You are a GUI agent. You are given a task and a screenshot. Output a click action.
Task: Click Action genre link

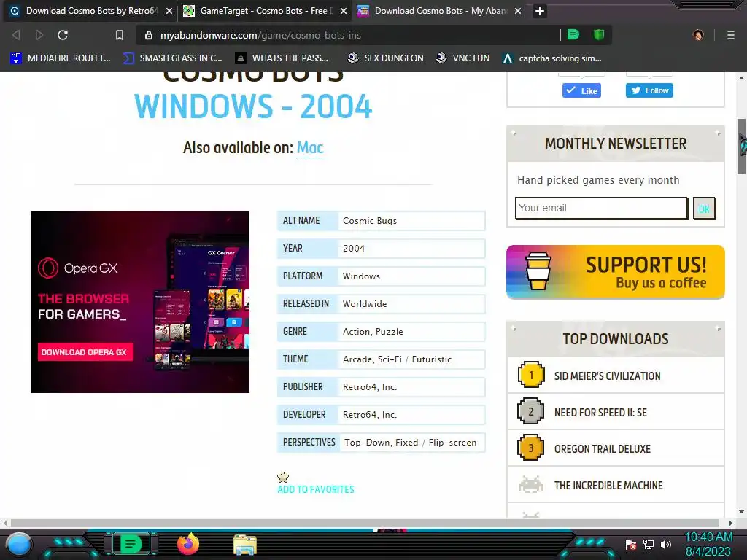coord(356,332)
